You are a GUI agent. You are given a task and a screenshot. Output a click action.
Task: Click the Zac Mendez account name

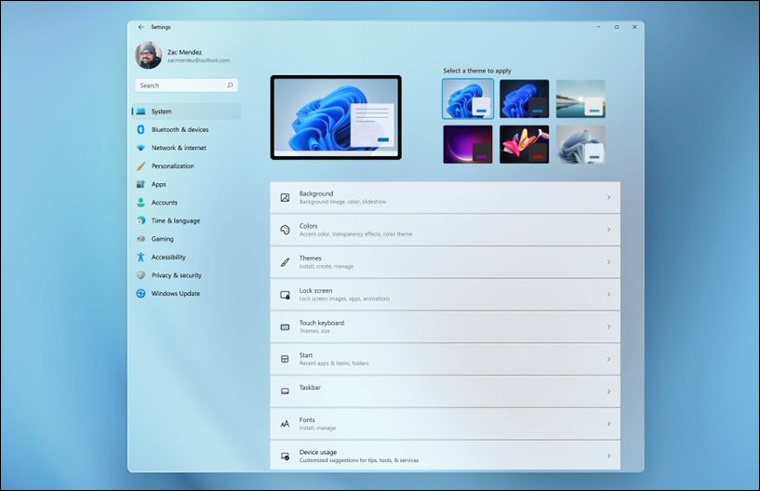(x=185, y=52)
